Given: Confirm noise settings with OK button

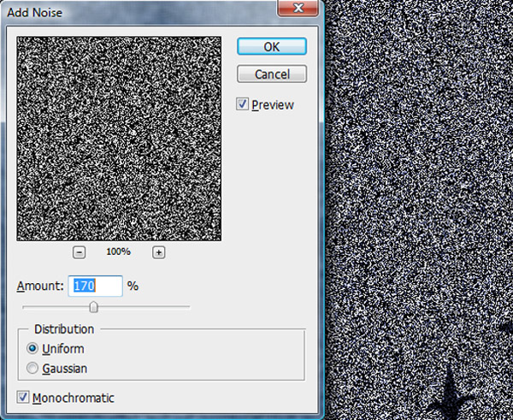Looking at the screenshot, I should [272, 46].
